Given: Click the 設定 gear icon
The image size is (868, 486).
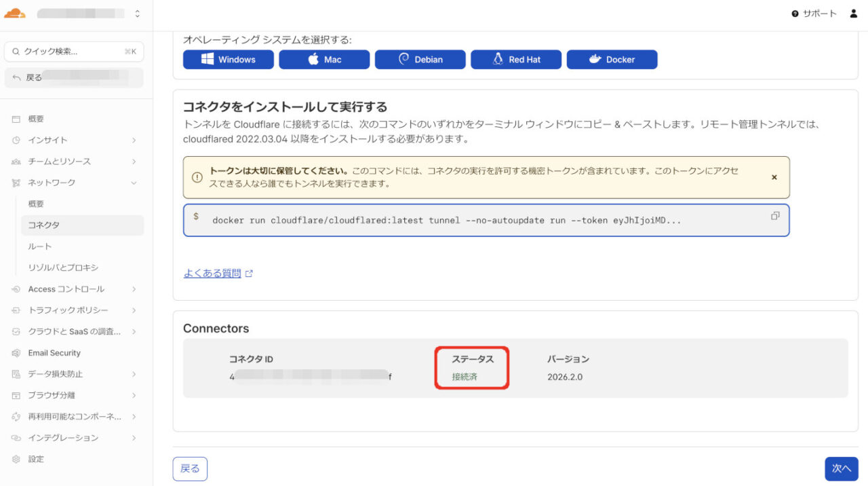Looking at the screenshot, I should (x=16, y=459).
